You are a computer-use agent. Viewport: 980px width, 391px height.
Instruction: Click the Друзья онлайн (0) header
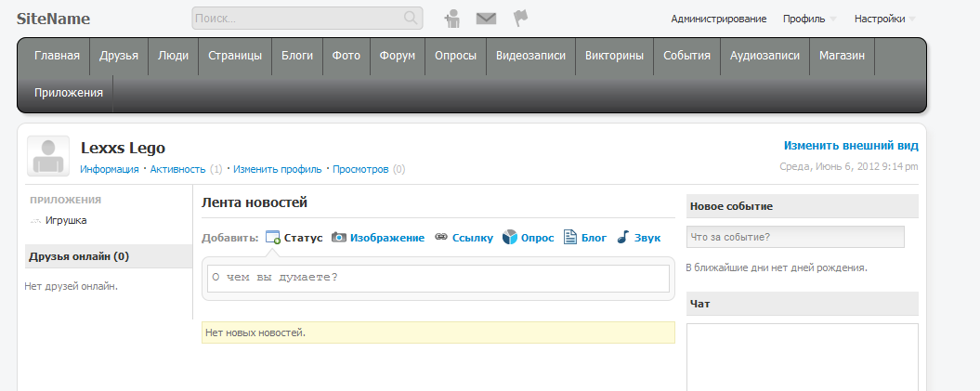(x=109, y=256)
